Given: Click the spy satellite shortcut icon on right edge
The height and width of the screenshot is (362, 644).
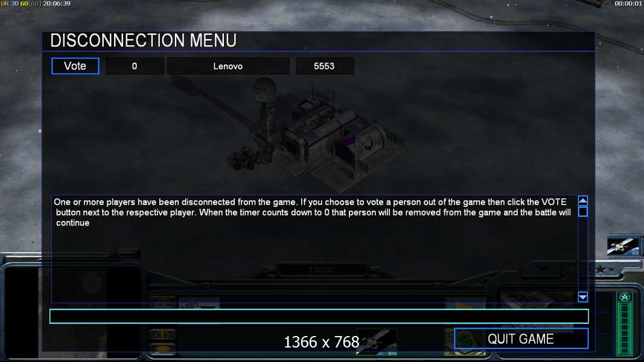Looking at the screenshot, I should coord(623,246).
